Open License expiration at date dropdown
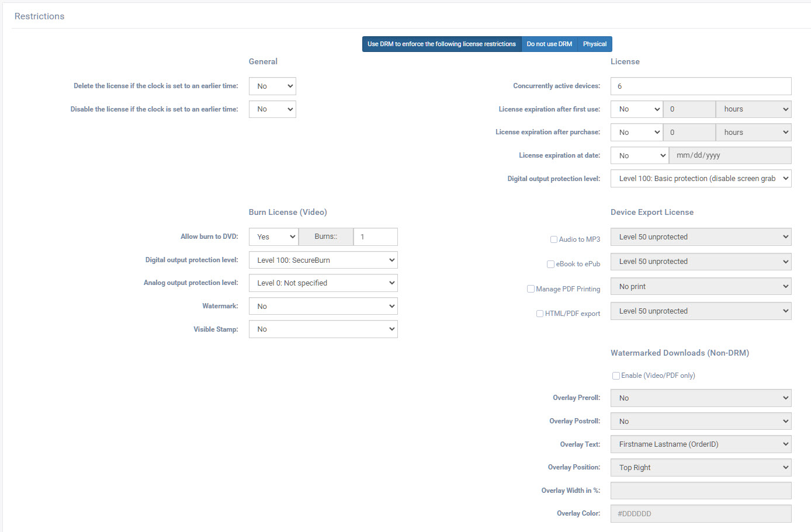Viewport: 811px width, 532px height. (639, 156)
